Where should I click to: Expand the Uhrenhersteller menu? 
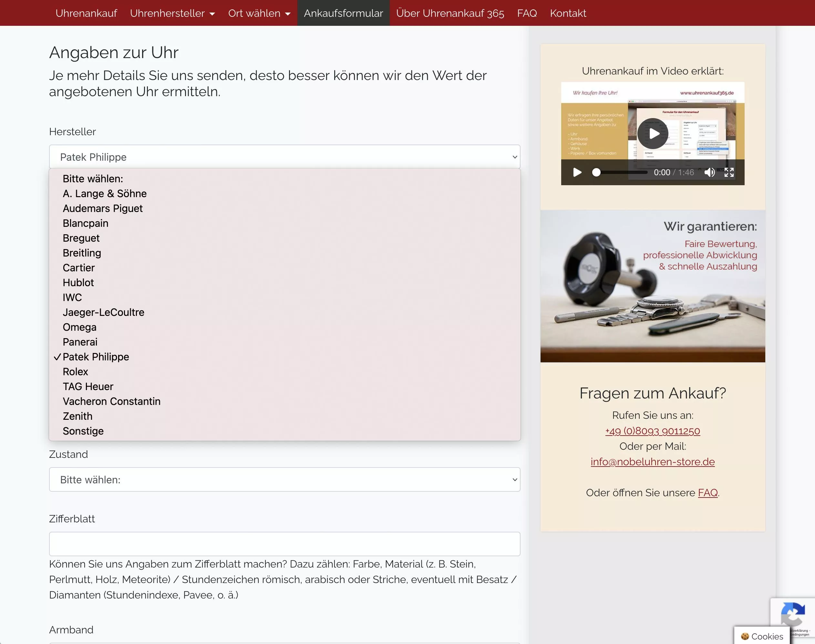[172, 13]
